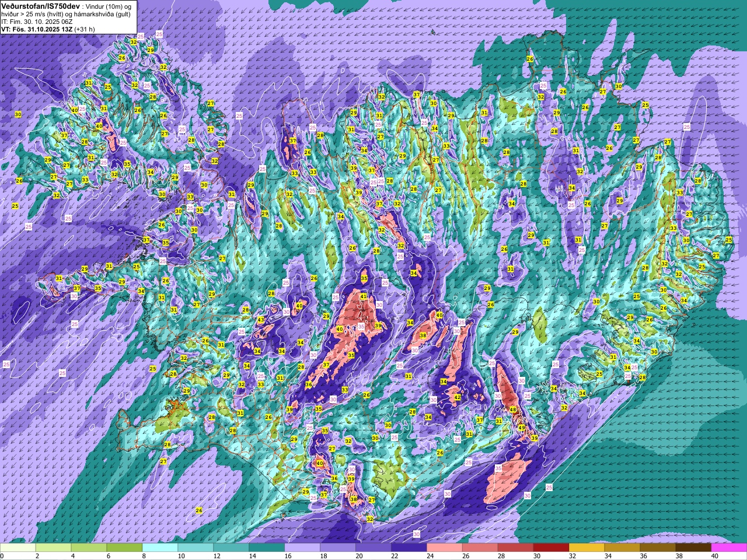Image resolution: width=747 pixels, height=560 pixels.
Task: Click the white '35' contour label offshore
Action: click(x=498, y=468)
